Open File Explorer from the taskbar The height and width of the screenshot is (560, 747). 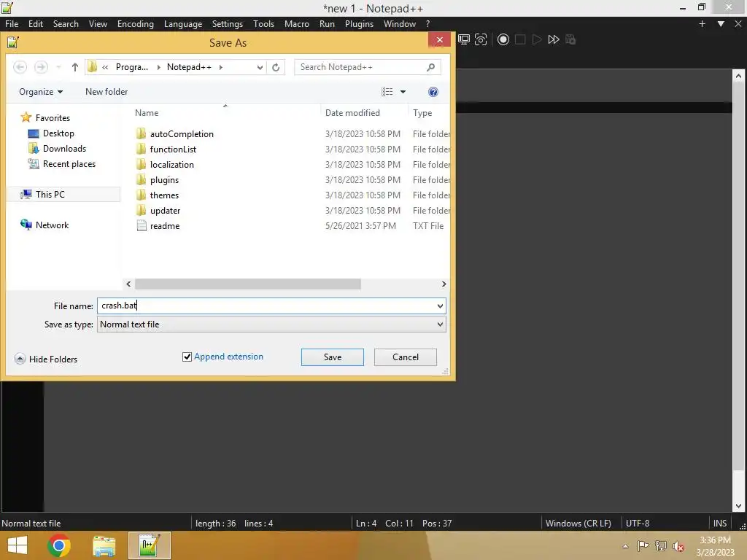[x=104, y=545]
